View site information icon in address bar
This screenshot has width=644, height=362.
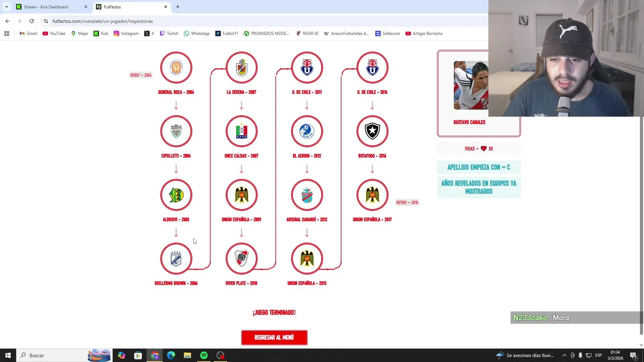pyautogui.click(x=46, y=21)
